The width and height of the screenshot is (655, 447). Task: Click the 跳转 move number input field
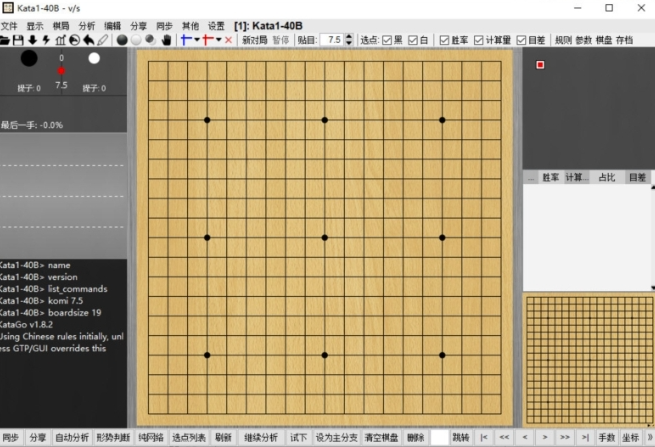pyautogui.click(x=439, y=438)
